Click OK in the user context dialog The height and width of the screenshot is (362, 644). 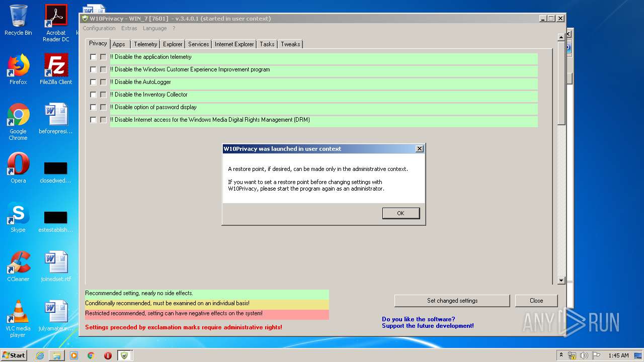(400, 213)
